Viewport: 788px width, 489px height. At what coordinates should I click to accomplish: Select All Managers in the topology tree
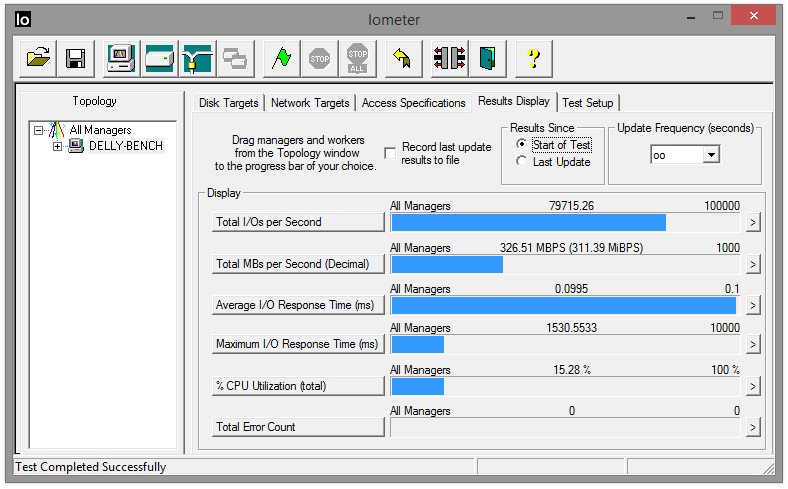[101, 130]
